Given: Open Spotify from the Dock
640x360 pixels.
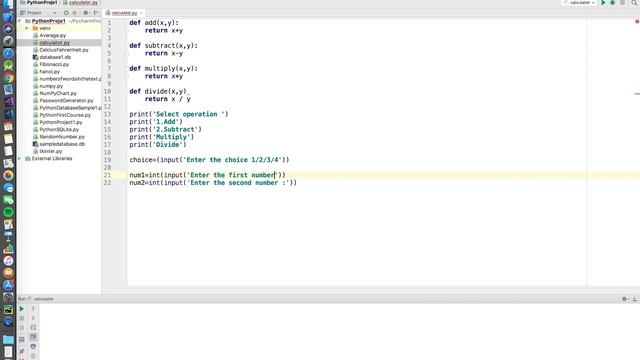Looking at the screenshot, I should click(8, 212).
